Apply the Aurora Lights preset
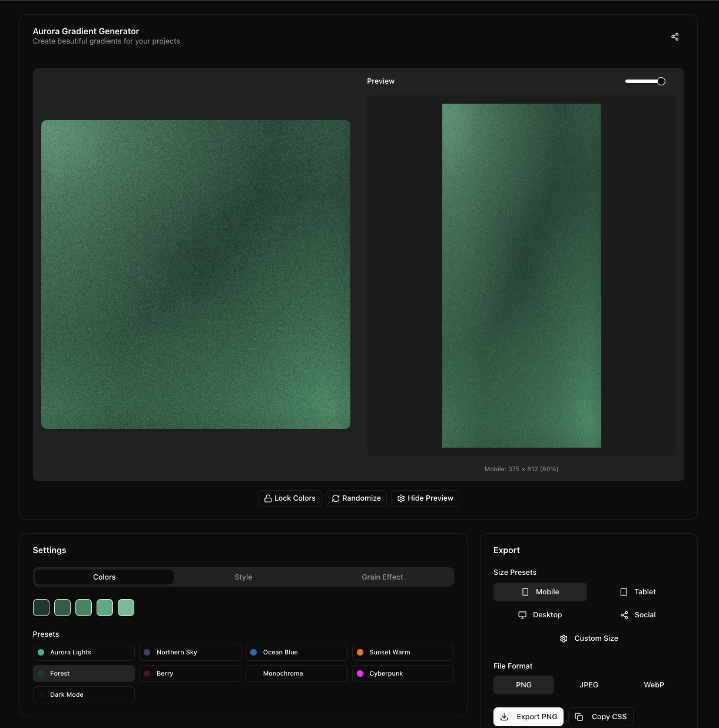The image size is (719, 728). tap(84, 653)
